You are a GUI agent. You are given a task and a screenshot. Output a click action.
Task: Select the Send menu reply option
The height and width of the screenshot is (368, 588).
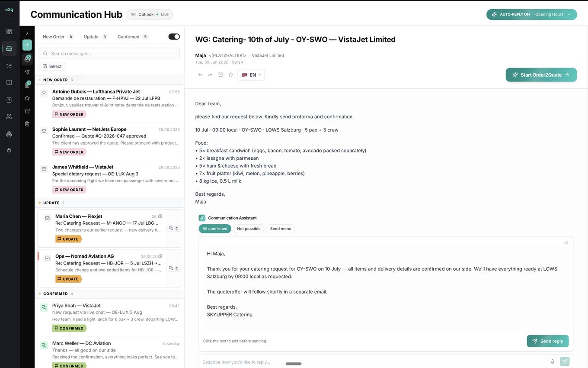[x=281, y=229]
